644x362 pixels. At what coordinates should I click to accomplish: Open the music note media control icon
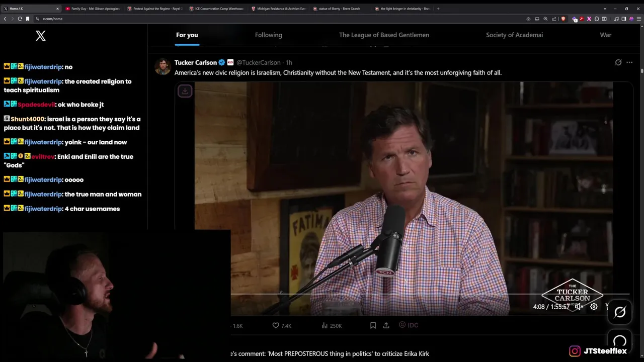tap(616, 19)
